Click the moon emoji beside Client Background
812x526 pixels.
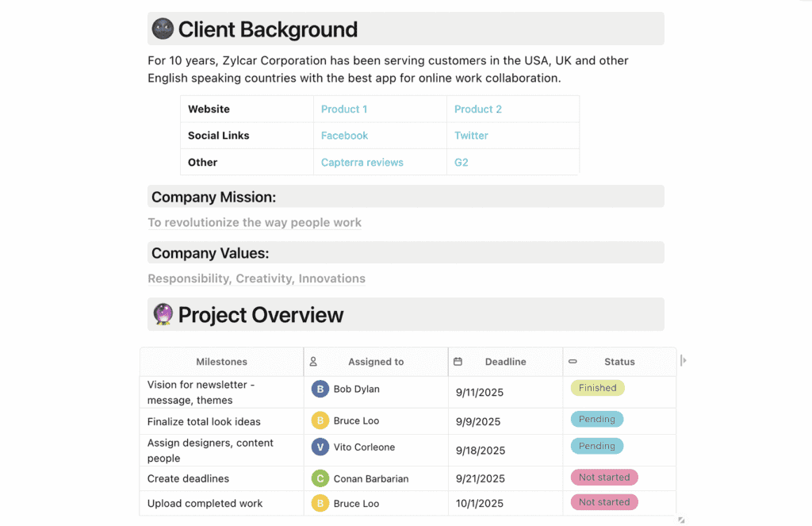pyautogui.click(x=163, y=29)
